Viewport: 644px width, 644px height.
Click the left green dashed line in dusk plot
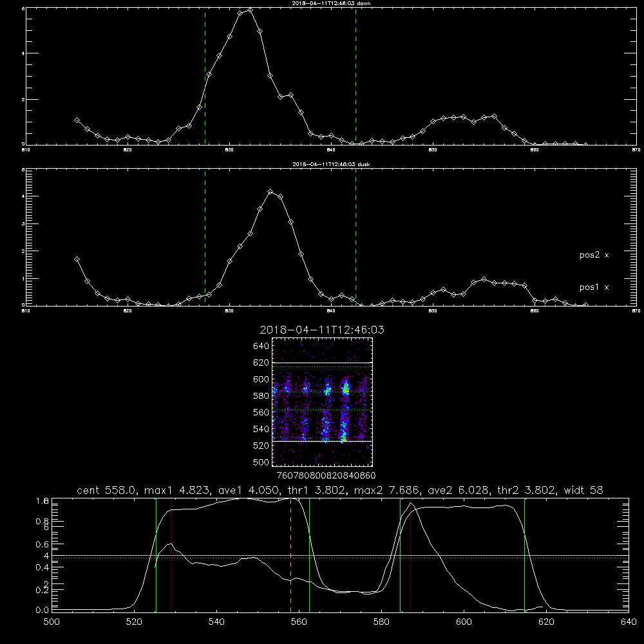pos(205,238)
